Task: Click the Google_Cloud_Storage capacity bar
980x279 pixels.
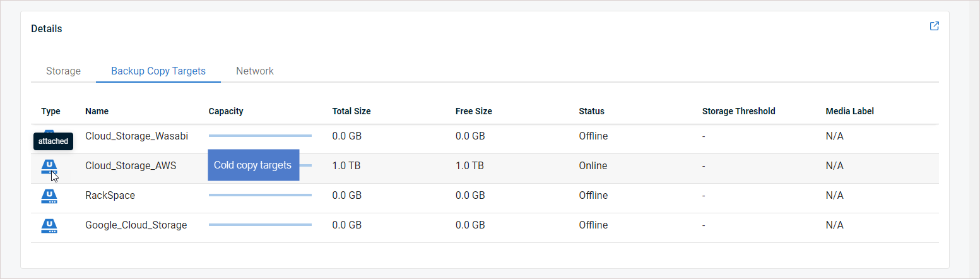Action: click(260, 225)
